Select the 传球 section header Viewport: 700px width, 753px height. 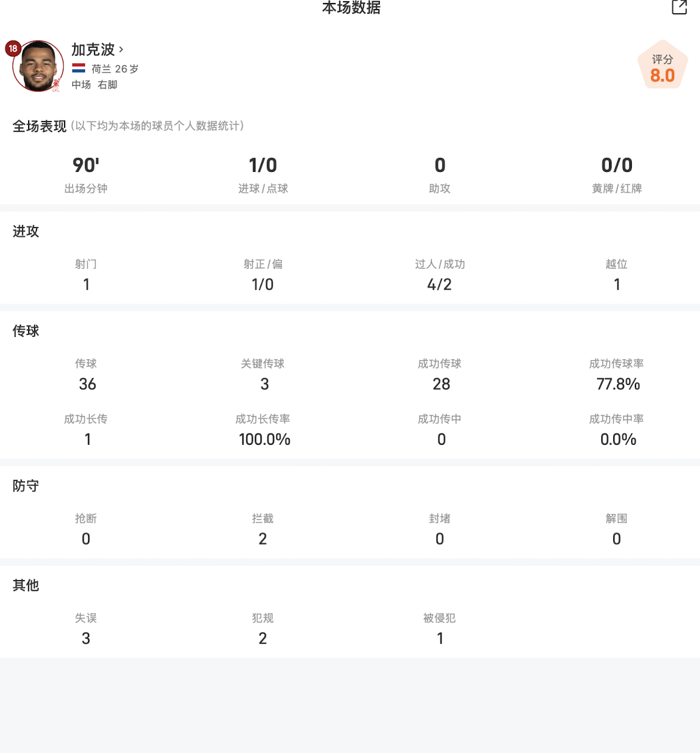coord(26,331)
